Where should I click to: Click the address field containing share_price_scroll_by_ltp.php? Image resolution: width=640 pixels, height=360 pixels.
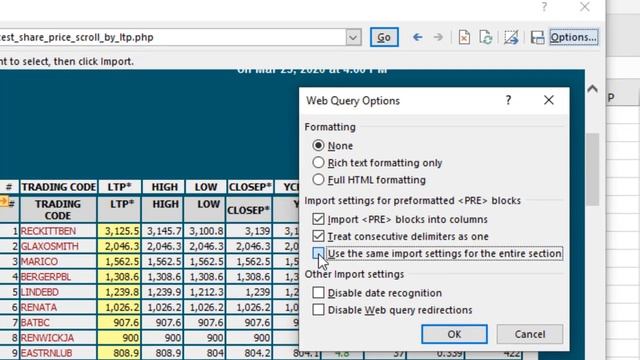pos(172,38)
